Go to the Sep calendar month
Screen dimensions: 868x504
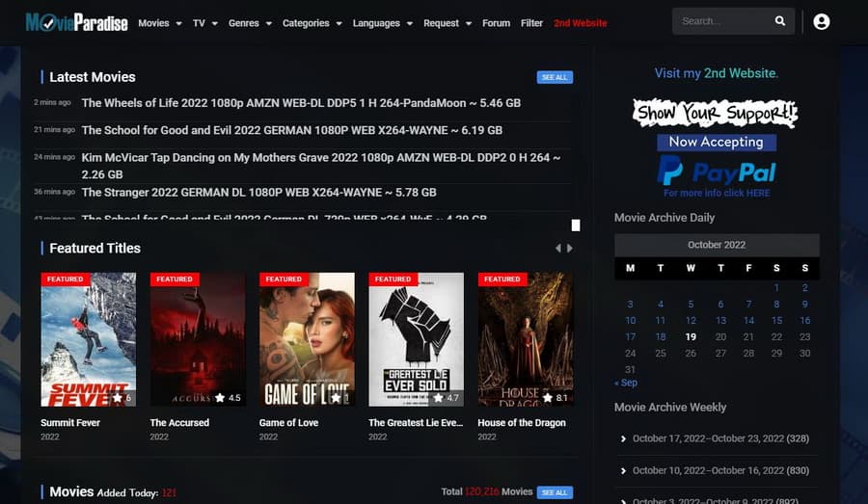[626, 383]
